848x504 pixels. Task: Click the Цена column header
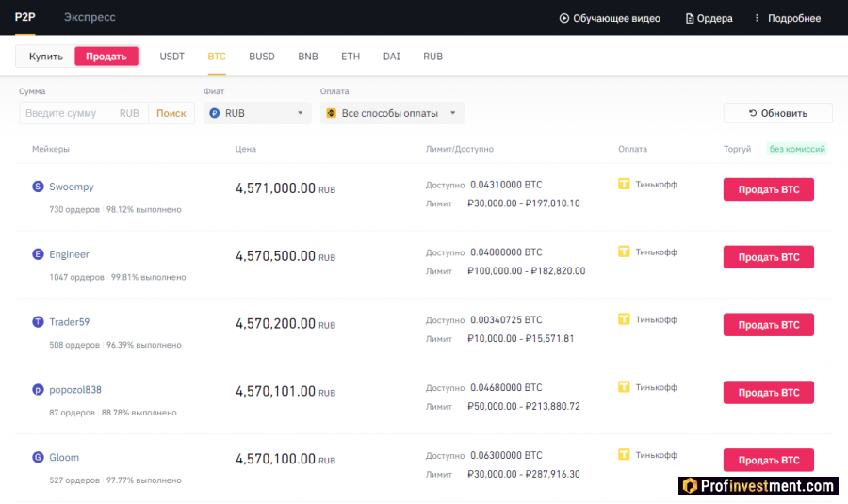coord(246,149)
